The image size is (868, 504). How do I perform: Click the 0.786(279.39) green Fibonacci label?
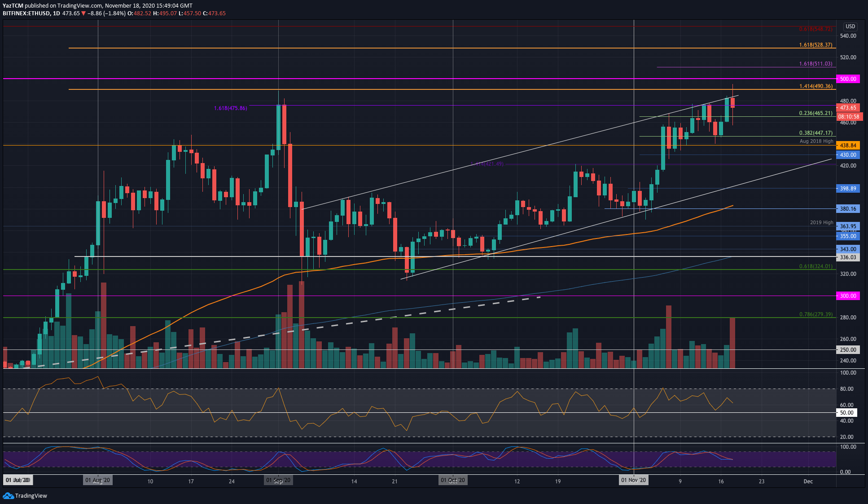click(815, 314)
